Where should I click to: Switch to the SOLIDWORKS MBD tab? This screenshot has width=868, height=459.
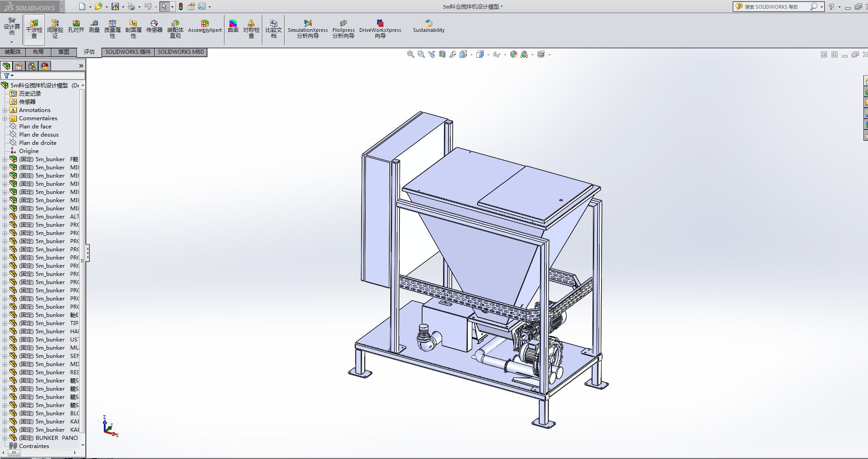[x=181, y=52]
